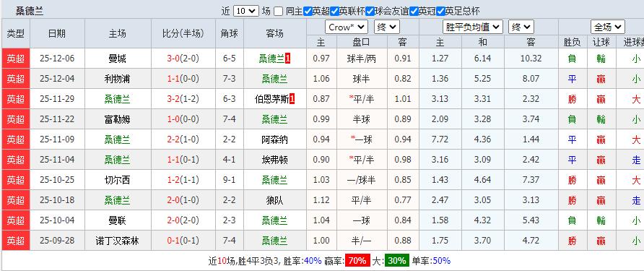Click the 10.32 away odds cell
This screenshot has height=271, width=644.
pyautogui.click(x=531, y=59)
